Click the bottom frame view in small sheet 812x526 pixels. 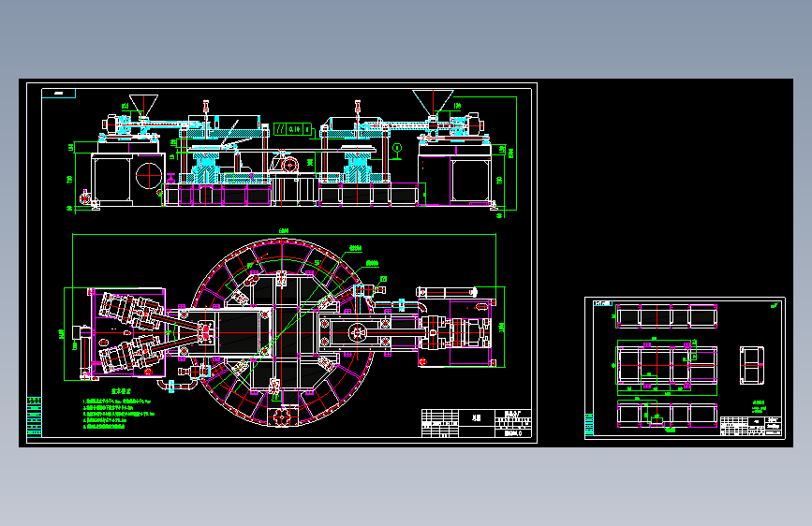[667, 415]
